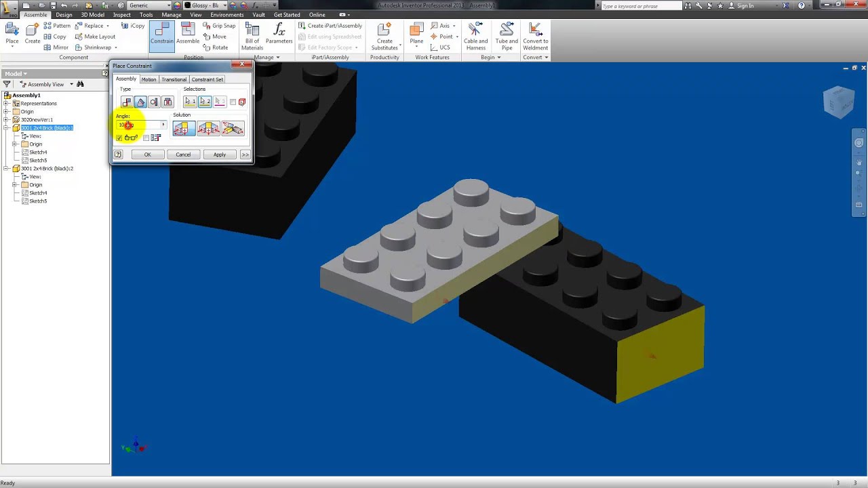Open the Parameters dialog

pyautogui.click(x=279, y=34)
